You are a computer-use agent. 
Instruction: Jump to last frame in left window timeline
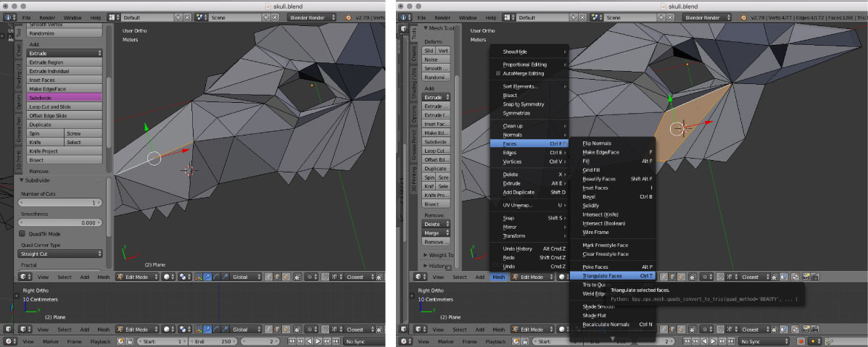point(336,341)
